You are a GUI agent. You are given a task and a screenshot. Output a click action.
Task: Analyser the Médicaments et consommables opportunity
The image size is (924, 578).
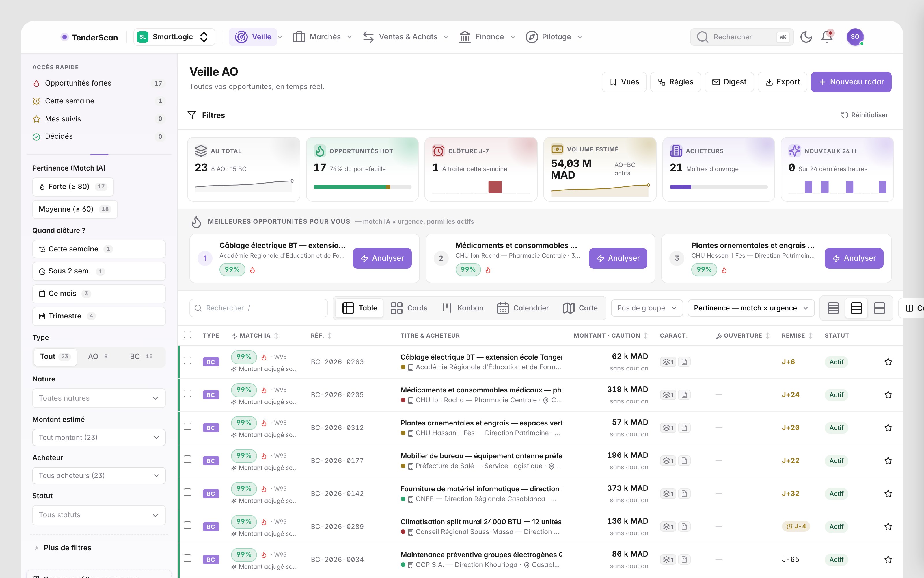pos(618,258)
